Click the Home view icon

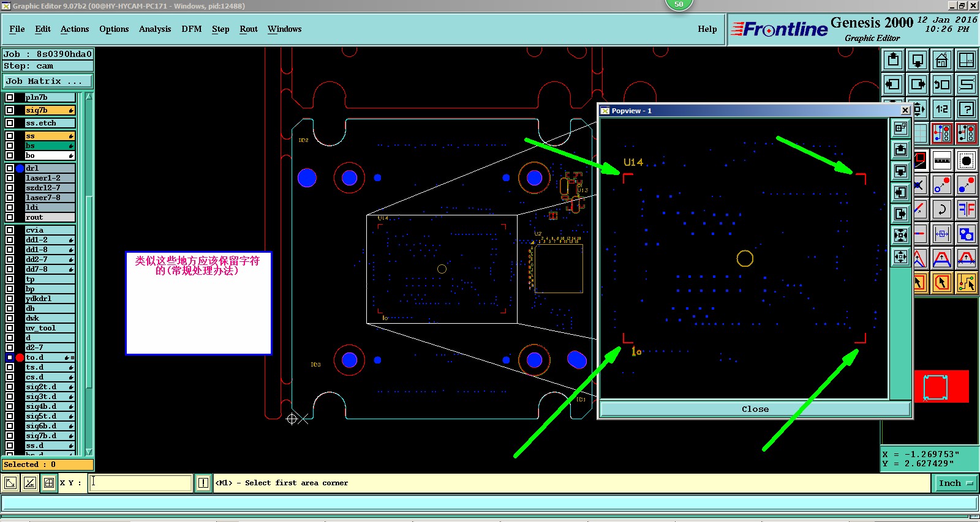(942, 60)
